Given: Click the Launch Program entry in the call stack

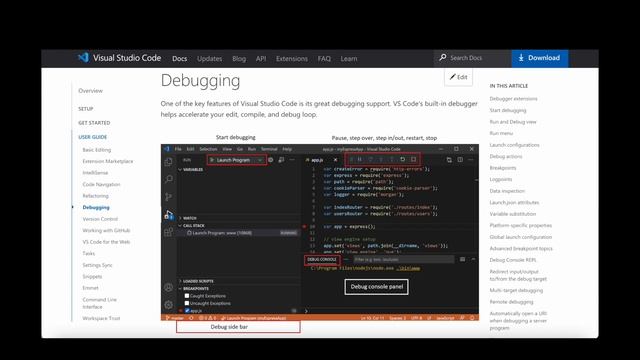Looking at the screenshot, I should (x=238, y=233).
